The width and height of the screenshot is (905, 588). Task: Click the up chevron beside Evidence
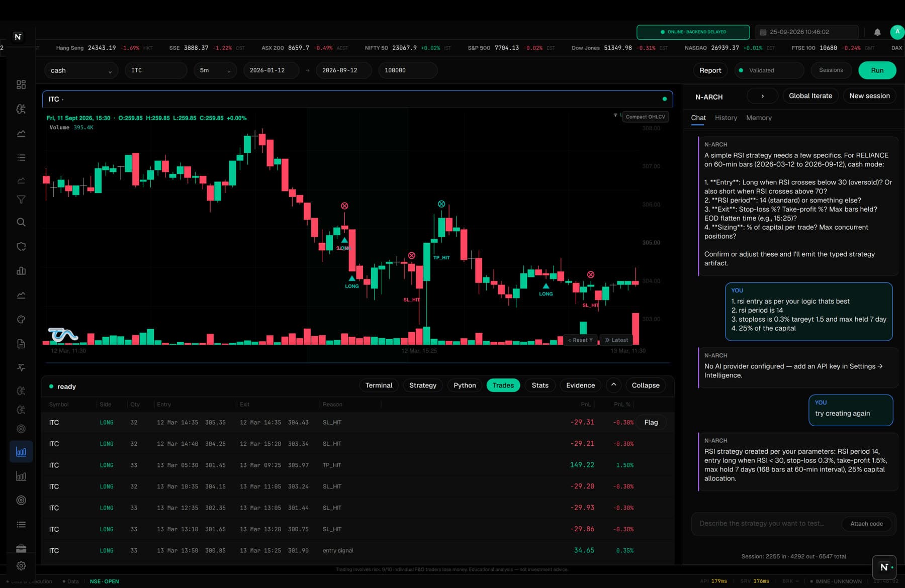(613, 385)
